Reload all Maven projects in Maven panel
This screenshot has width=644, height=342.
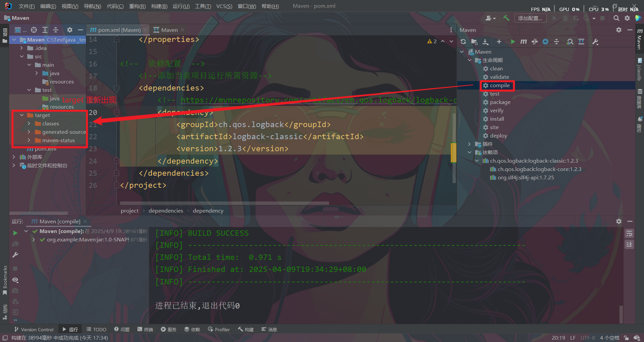pos(463,42)
